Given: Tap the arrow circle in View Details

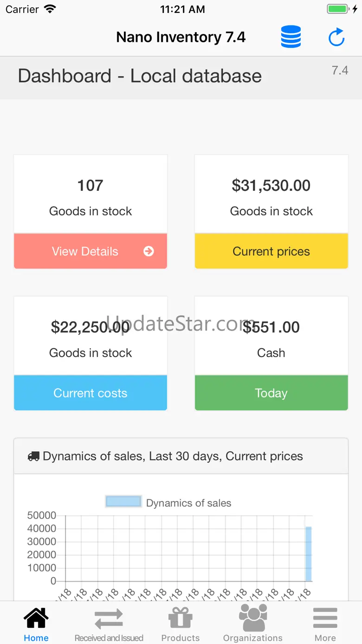Looking at the screenshot, I should pyautogui.click(x=149, y=251).
